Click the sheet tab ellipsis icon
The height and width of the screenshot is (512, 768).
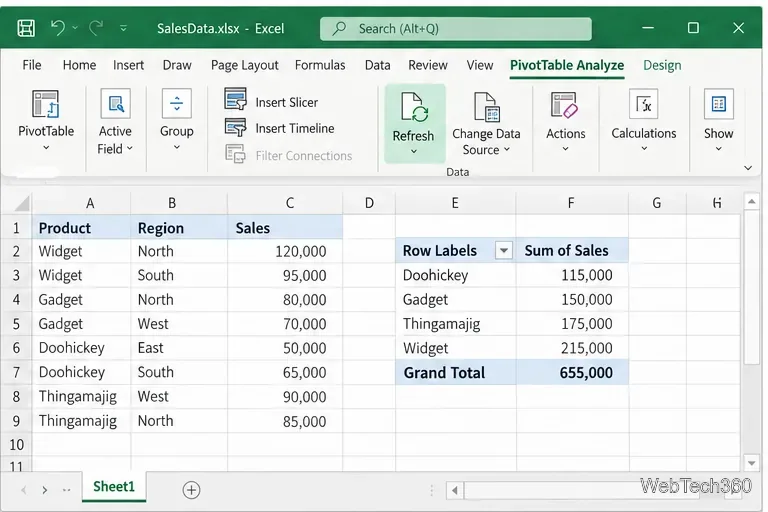coord(67,490)
